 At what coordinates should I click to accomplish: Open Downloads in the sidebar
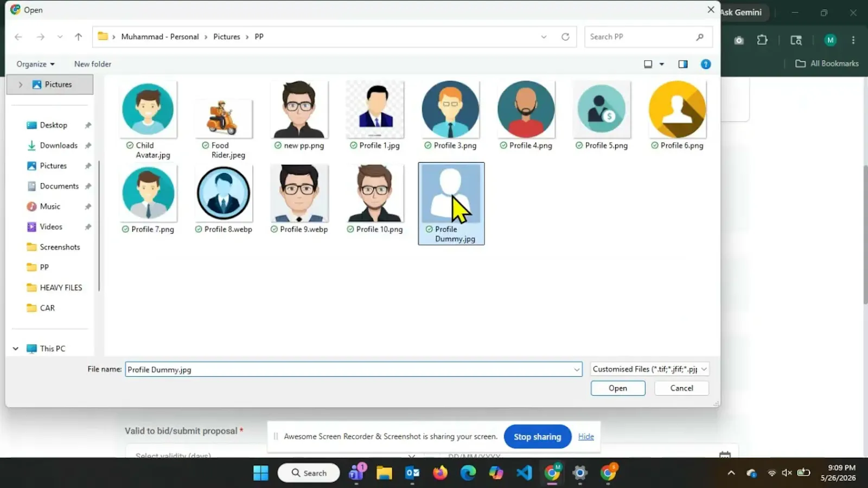tap(58, 145)
